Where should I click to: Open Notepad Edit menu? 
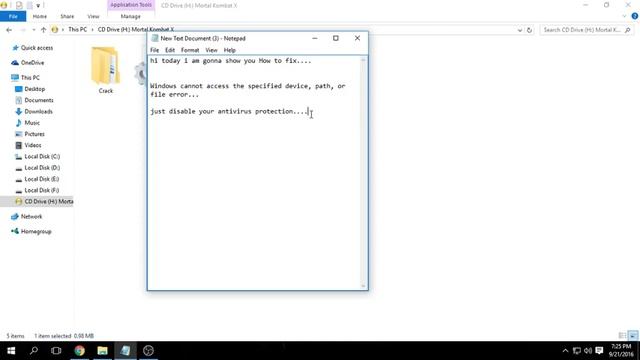[x=170, y=50]
